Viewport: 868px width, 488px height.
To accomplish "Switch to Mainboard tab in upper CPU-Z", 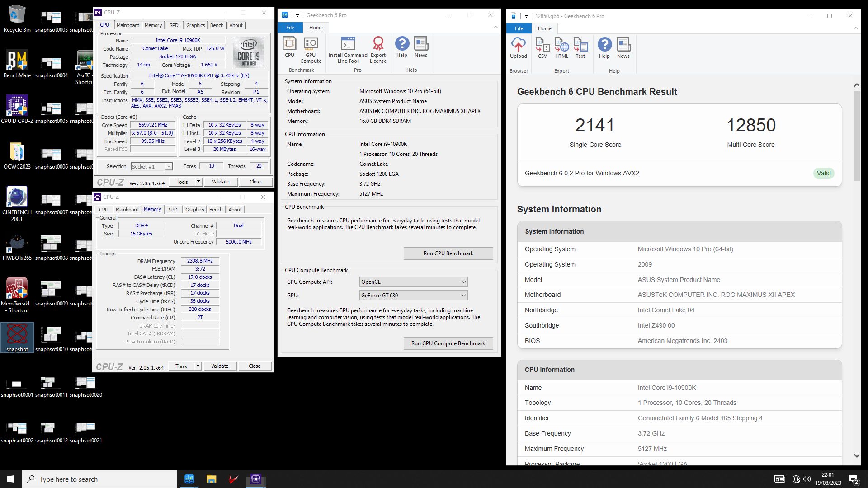I will click(128, 25).
